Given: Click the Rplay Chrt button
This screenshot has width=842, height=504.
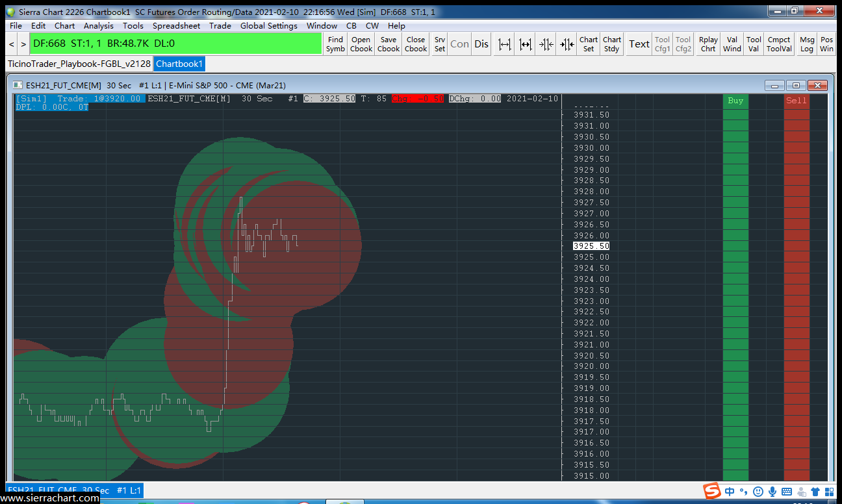Looking at the screenshot, I should point(708,44).
